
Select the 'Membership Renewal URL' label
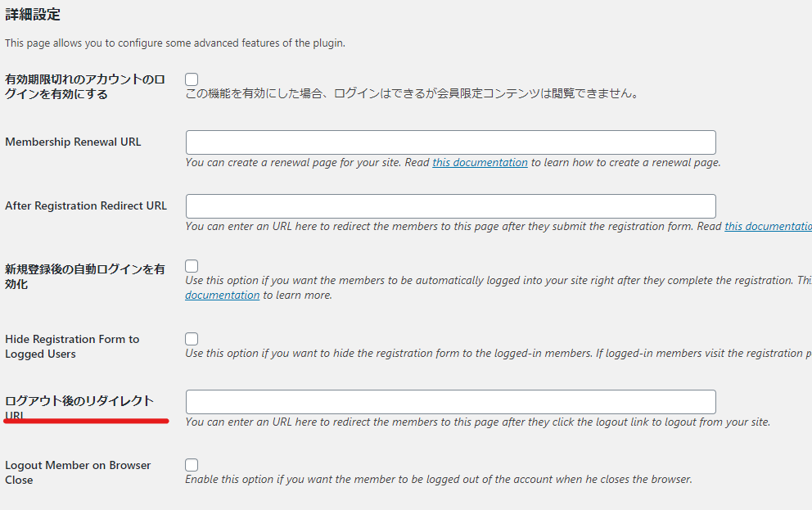(73, 142)
